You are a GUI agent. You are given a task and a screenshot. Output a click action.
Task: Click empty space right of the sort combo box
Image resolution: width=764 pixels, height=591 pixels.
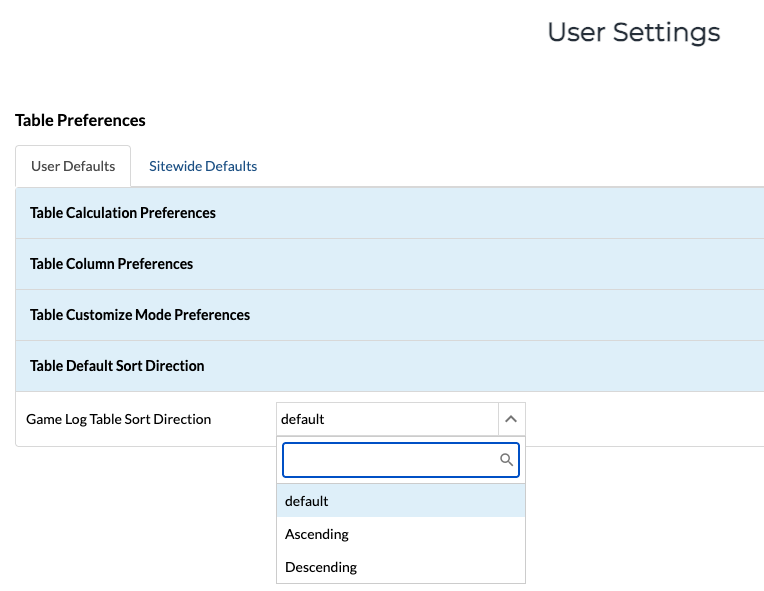[640, 419]
